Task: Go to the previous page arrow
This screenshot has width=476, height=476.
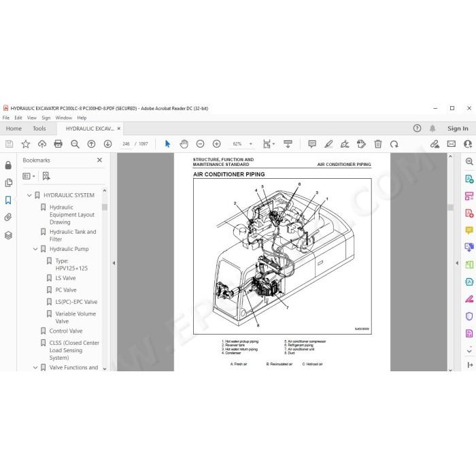Action: pyautogui.click(x=91, y=144)
